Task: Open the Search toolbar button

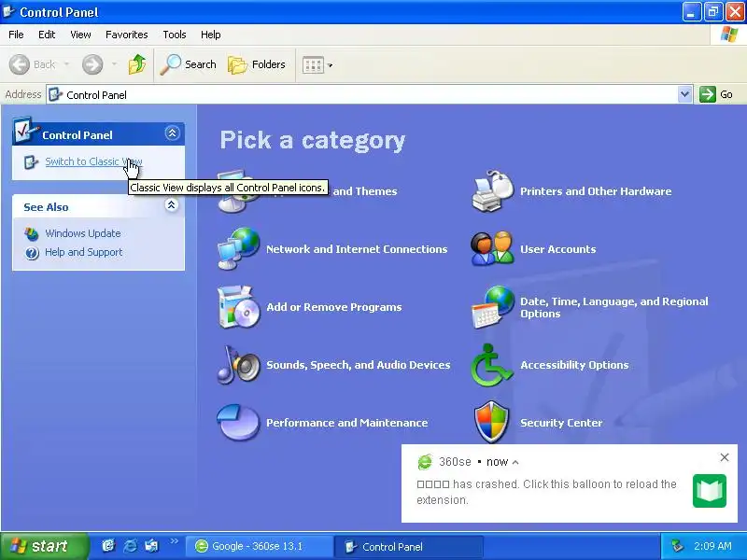Action: 188,64
